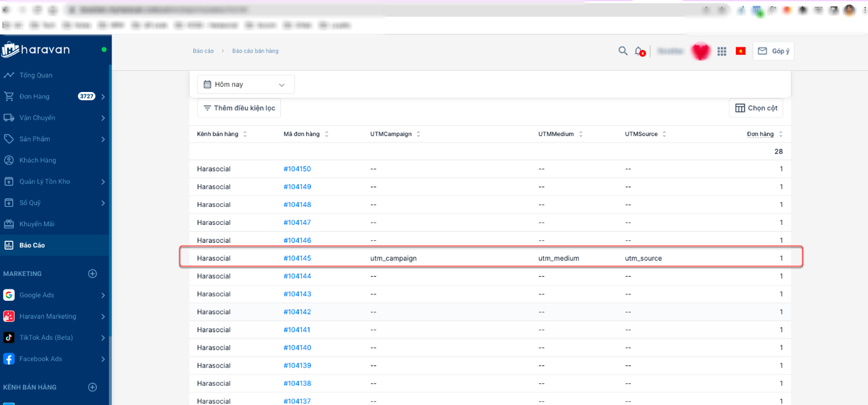868x405 pixels.
Task: Open the Hôm nay date dropdown
Action: click(x=245, y=84)
